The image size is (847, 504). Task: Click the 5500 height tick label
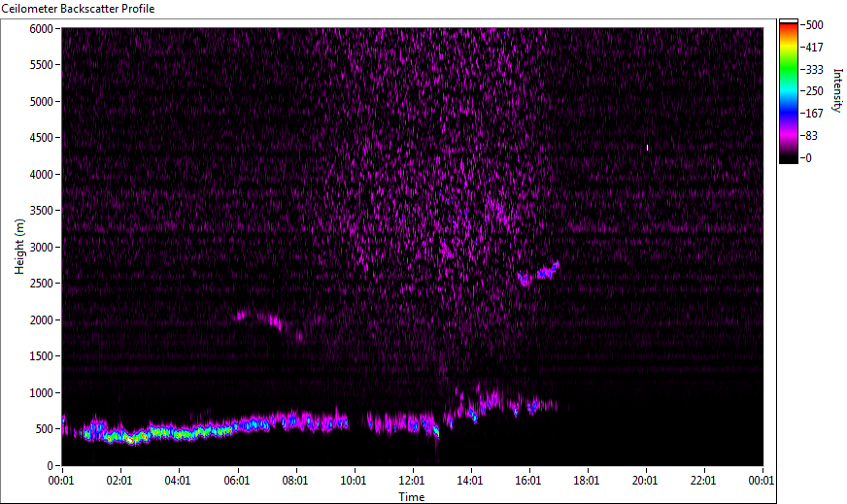(x=41, y=65)
